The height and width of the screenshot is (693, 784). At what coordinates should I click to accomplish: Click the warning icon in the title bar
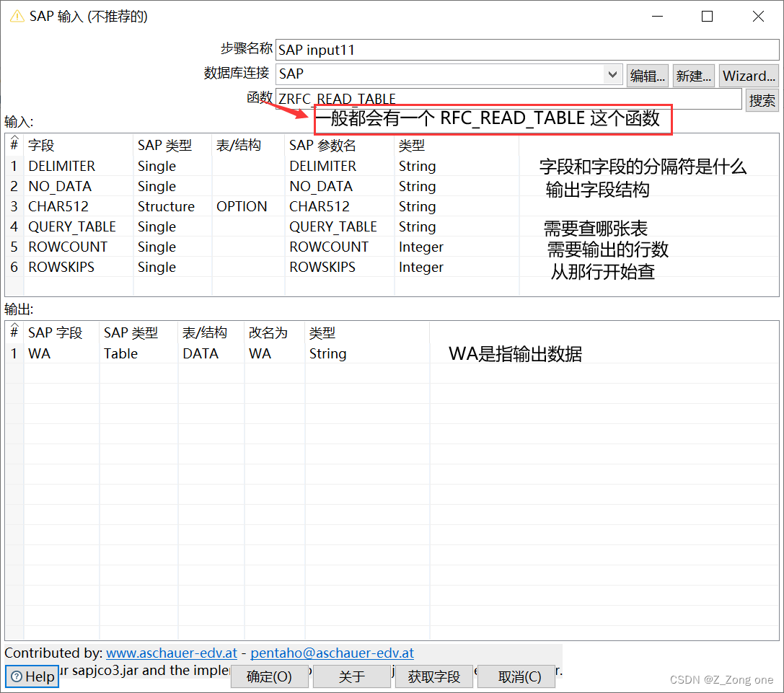click(x=16, y=15)
